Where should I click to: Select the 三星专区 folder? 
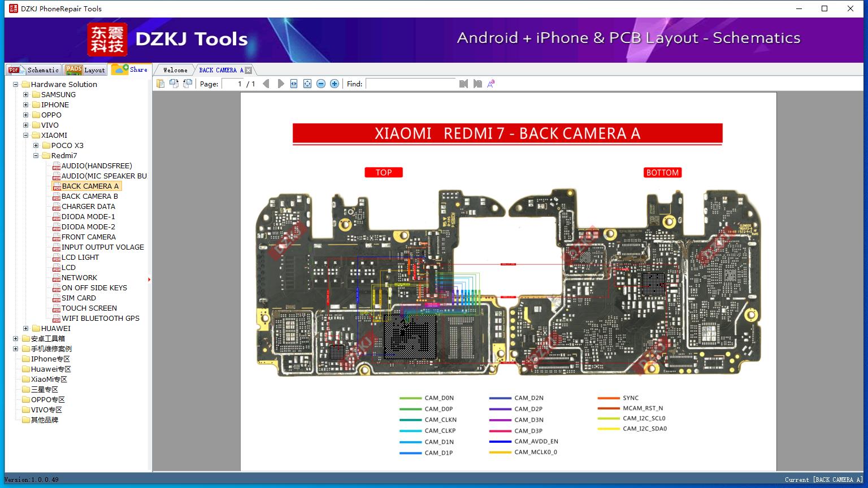45,390
